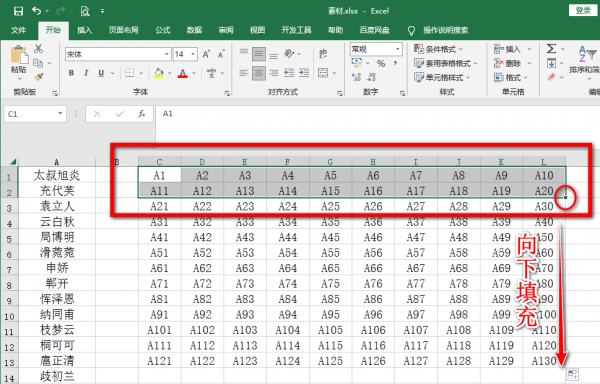Insert AutoSum with the sigma icon
The height and width of the screenshot is (384, 600).
tap(551, 49)
